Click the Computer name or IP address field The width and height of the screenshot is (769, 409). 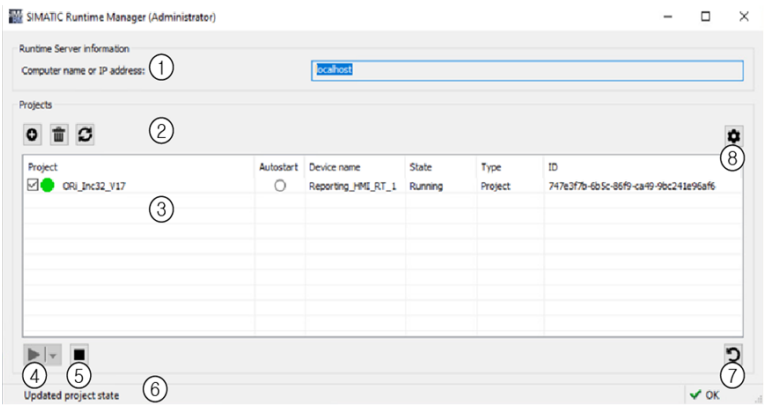click(x=527, y=71)
